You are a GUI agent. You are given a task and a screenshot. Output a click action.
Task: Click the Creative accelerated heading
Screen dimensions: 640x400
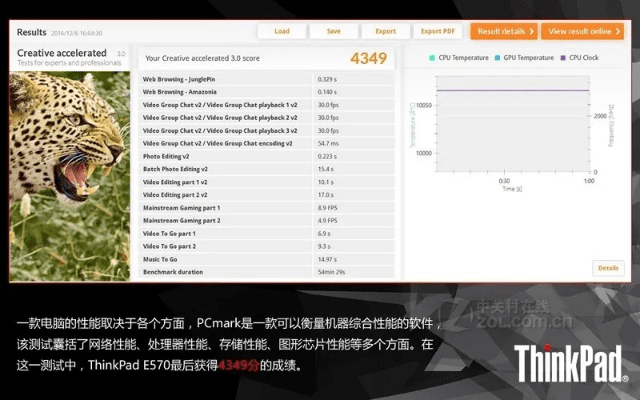[x=62, y=53]
